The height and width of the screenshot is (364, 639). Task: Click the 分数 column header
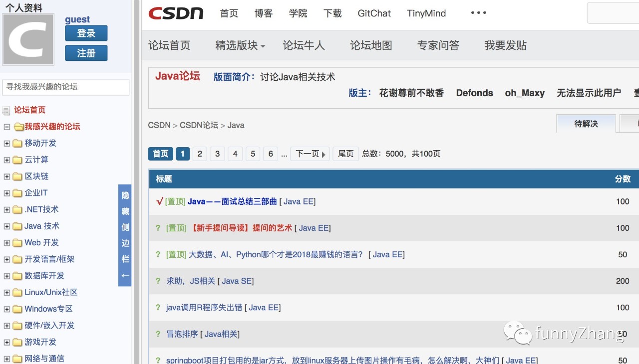(623, 179)
